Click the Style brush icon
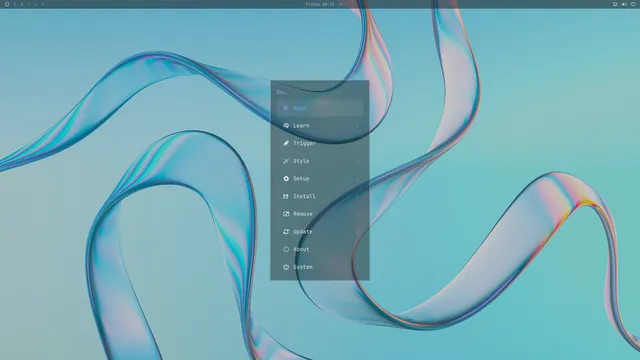This screenshot has height=360, width=640. [286, 161]
